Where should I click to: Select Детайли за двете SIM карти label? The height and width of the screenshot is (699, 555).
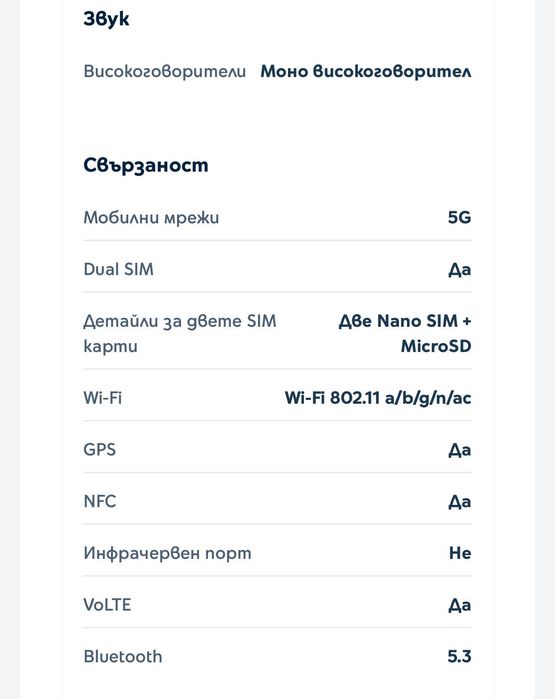[x=180, y=333]
